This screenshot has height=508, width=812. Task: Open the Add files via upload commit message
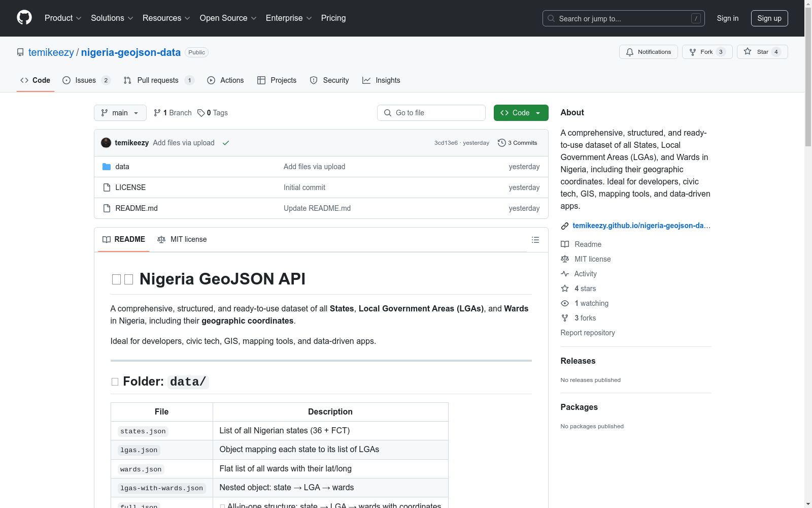(x=184, y=143)
